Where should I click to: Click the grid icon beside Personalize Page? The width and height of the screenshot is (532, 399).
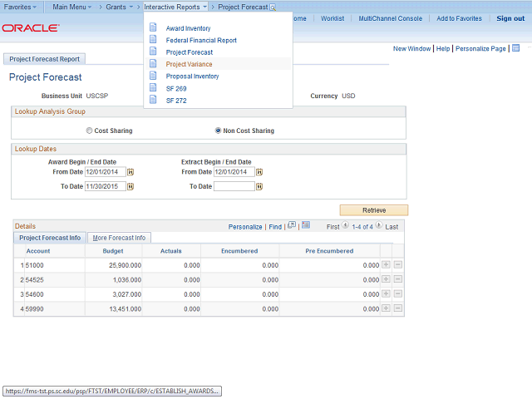pos(515,48)
